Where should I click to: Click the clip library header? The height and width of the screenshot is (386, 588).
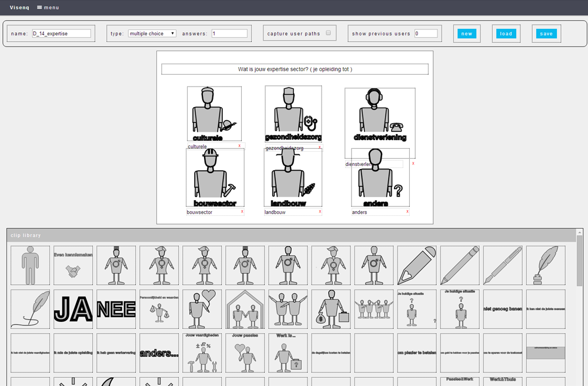pyautogui.click(x=292, y=235)
